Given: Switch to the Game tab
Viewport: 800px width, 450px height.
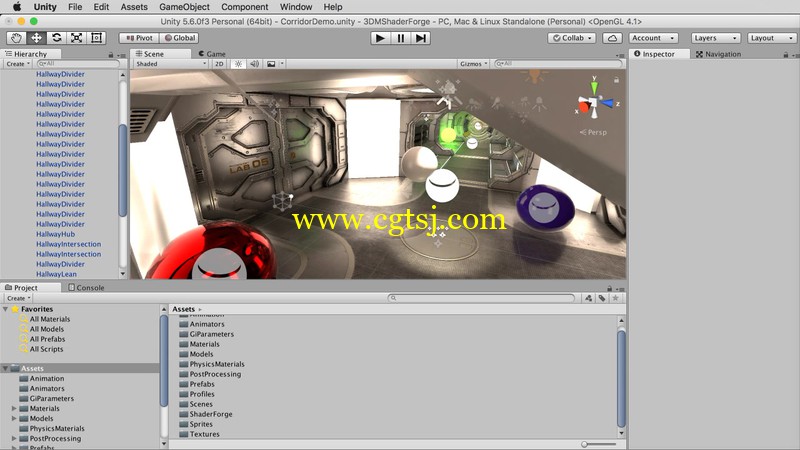Looking at the screenshot, I should [x=212, y=54].
